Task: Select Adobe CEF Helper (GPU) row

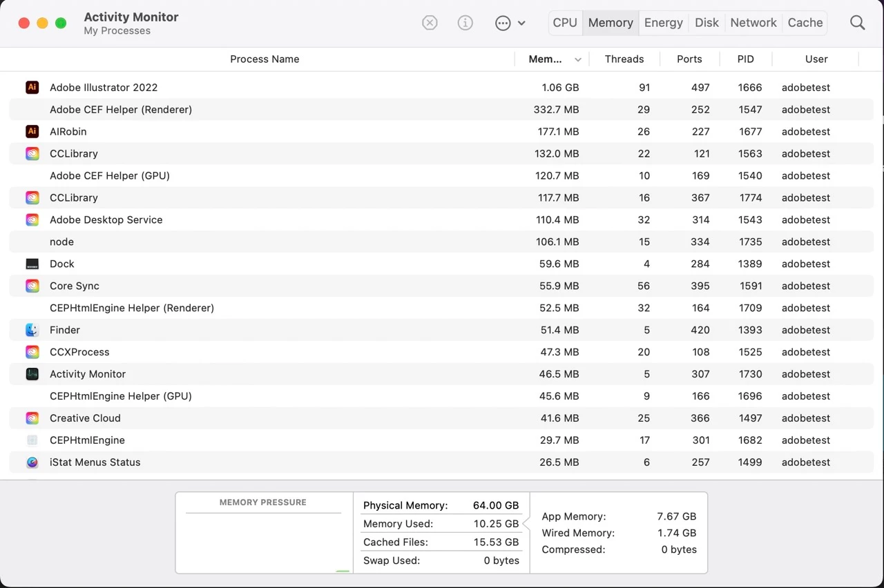Action: [x=441, y=176]
